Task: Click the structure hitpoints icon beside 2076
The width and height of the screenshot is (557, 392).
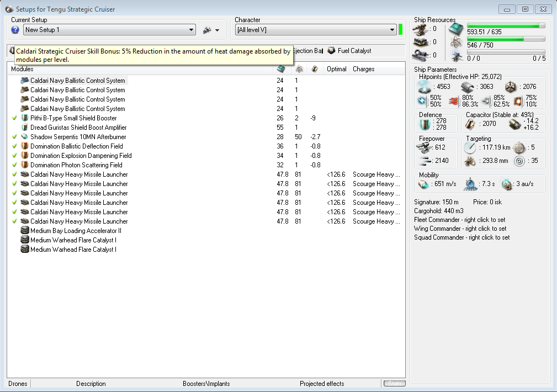Action: point(511,87)
